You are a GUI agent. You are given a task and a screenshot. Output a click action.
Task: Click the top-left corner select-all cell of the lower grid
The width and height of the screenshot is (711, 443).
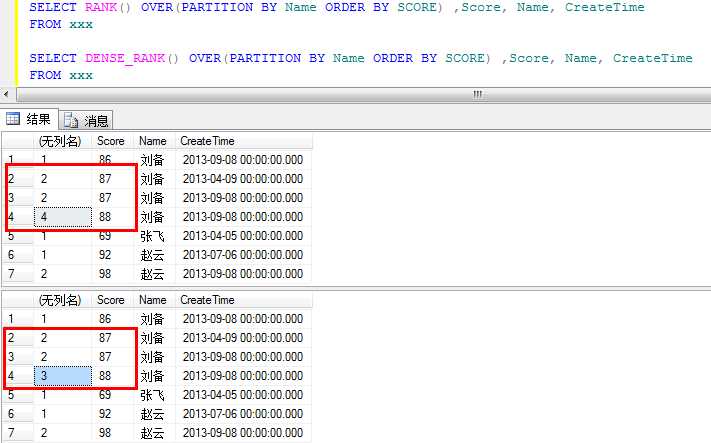coord(18,300)
